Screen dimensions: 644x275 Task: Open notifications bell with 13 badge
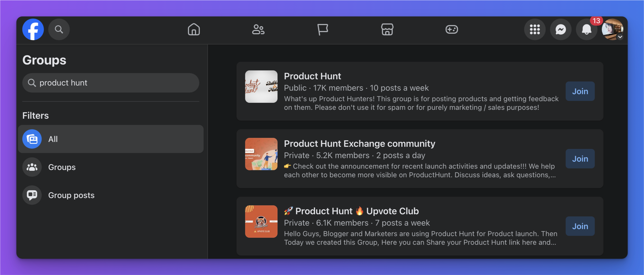[587, 29]
